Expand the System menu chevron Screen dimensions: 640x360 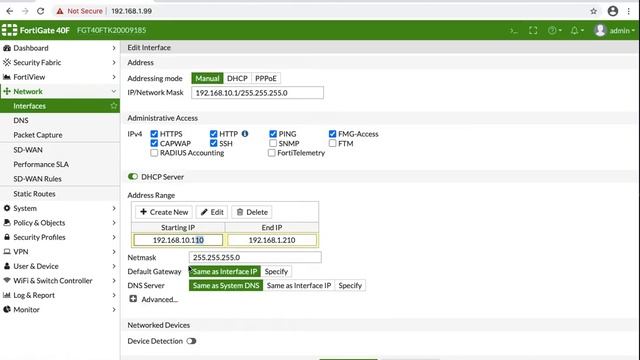tap(113, 208)
